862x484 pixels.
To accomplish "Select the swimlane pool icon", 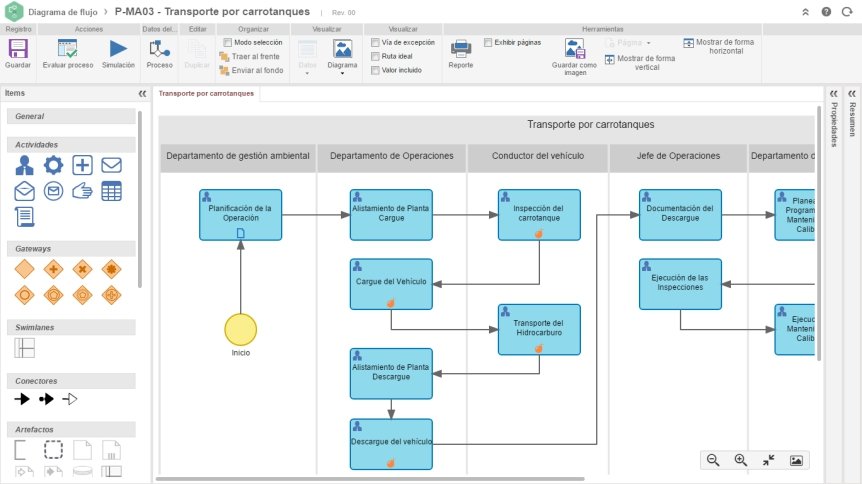I will pos(24,348).
